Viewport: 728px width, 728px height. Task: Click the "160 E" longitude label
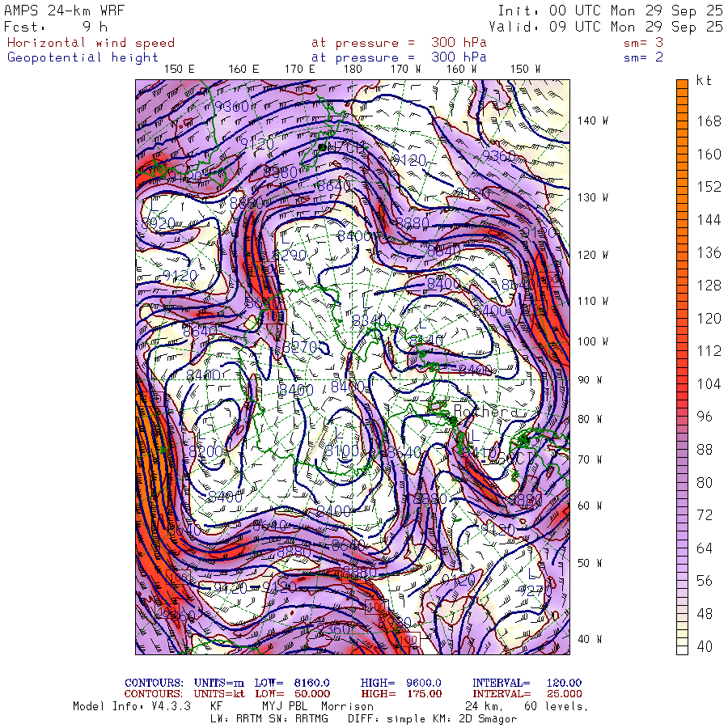click(x=243, y=70)
